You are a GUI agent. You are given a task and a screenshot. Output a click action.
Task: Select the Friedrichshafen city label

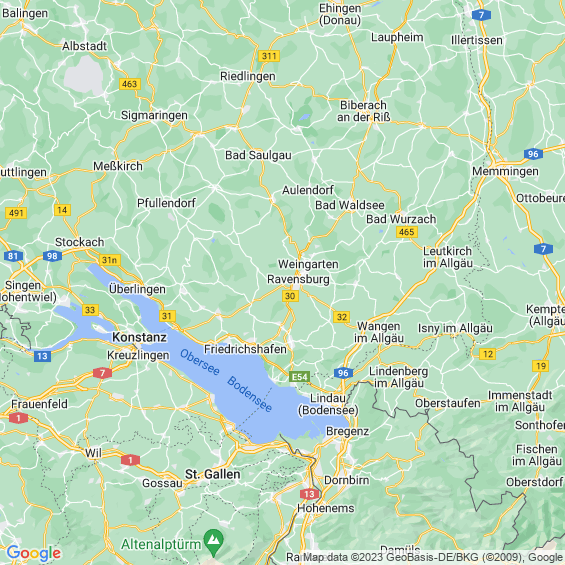point(245,349)
